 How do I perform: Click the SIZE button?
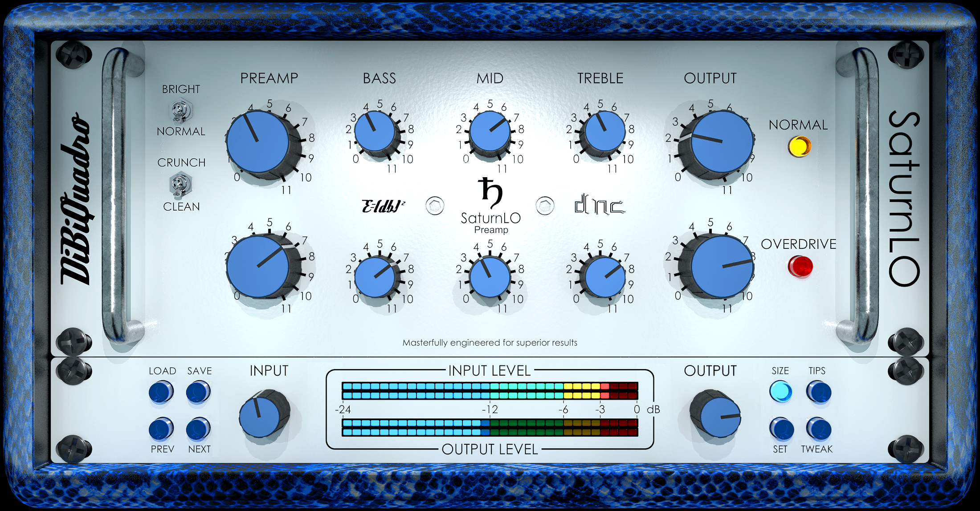[780, 392]
